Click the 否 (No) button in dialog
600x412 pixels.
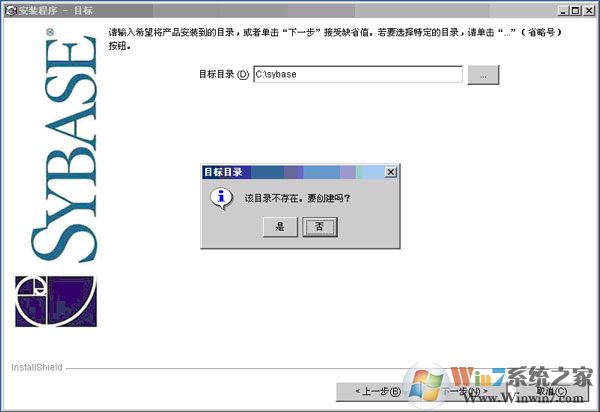point(320,227)
